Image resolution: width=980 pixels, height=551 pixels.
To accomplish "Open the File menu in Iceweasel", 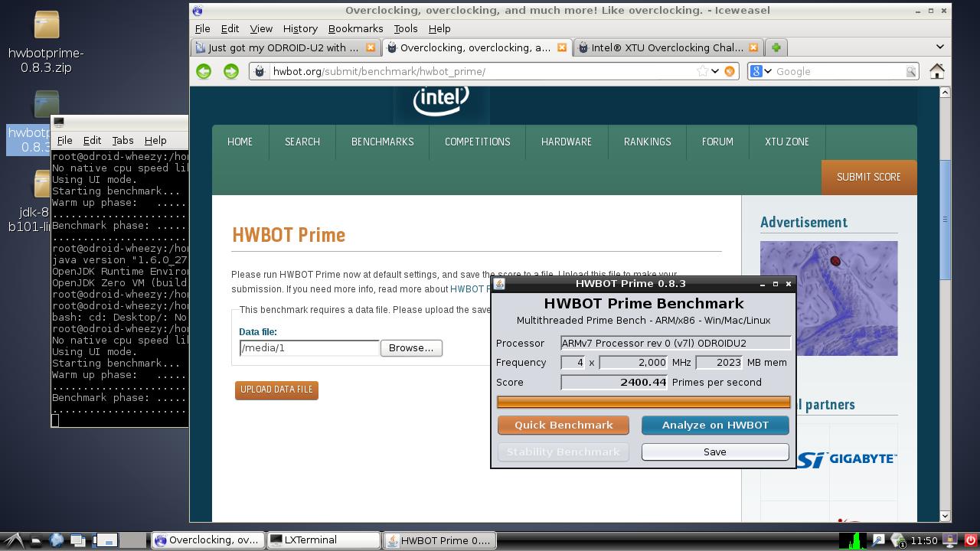I will click(x=202, y=28).
